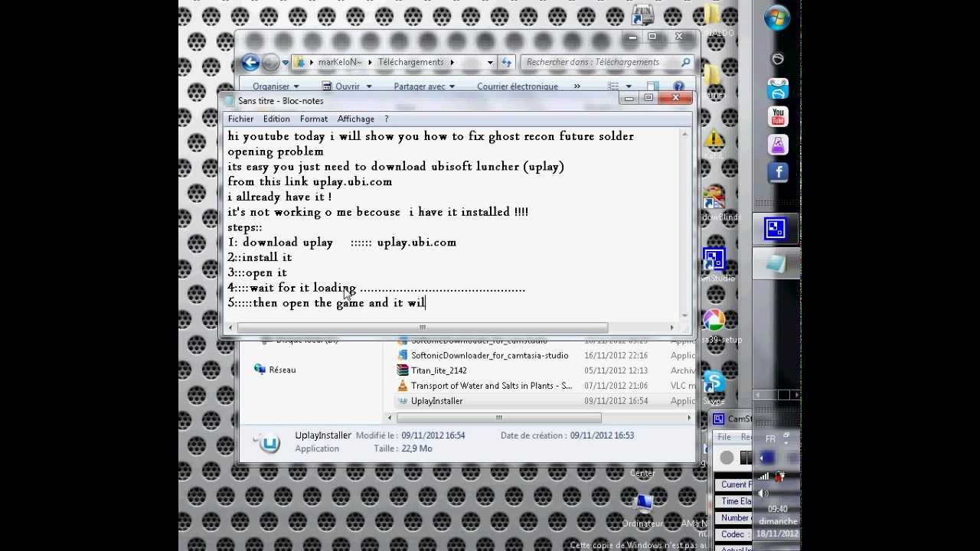Click Notepad horizontal scrollbar right arrow
Image resolution: width=980 pixels, height=551 pixels.
click(672, 328)
